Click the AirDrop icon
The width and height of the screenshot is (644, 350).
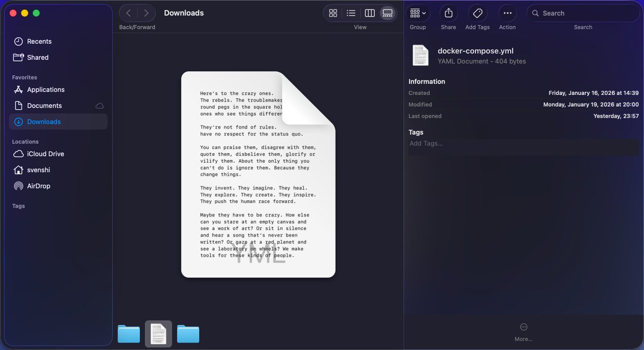[18, 186]
